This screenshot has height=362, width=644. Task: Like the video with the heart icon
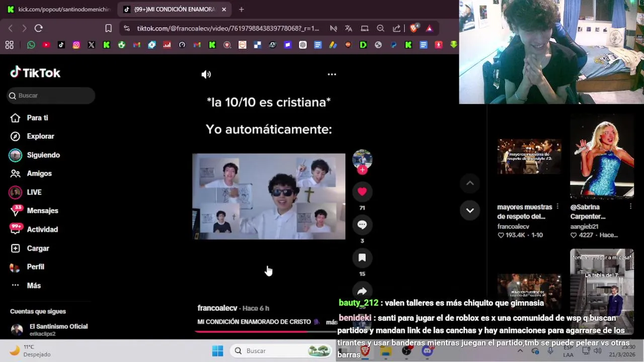coord(362,192)
